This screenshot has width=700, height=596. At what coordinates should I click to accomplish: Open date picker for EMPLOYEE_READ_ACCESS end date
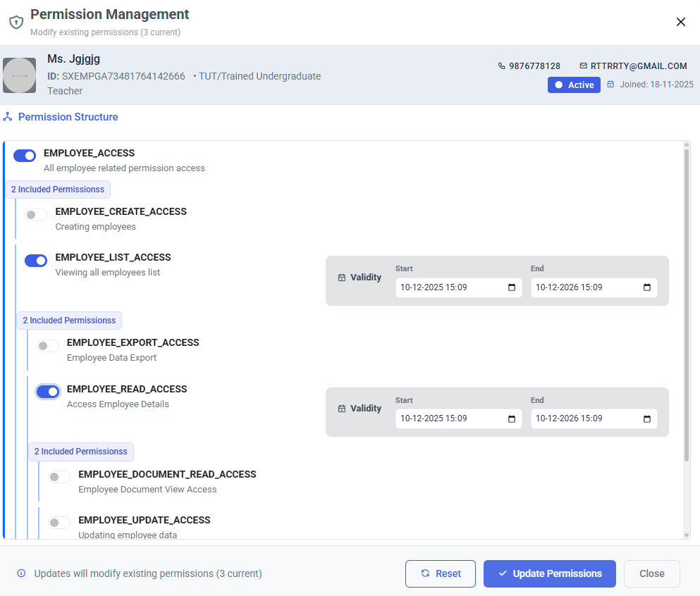[647, 418]
